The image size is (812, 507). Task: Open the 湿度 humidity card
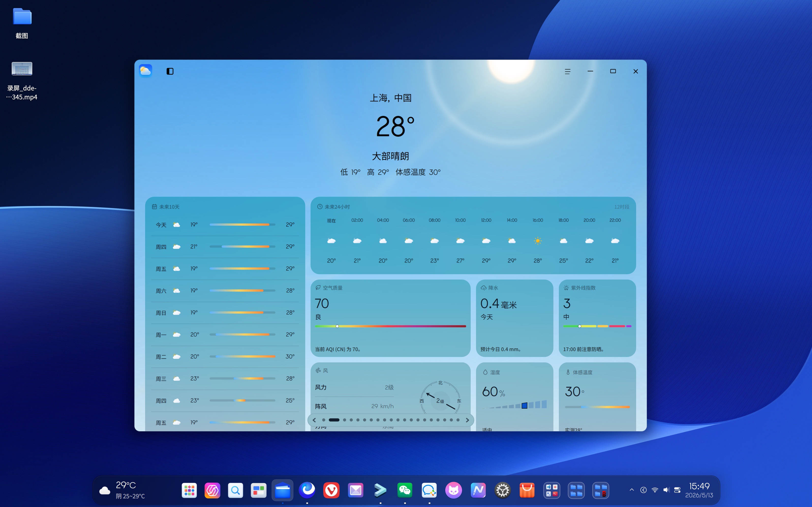point(514,397)
